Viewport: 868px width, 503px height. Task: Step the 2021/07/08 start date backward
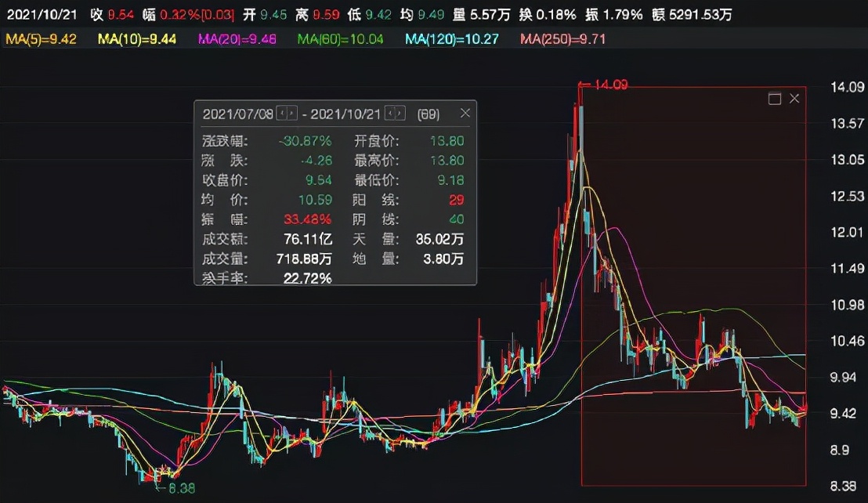[282, 114]
